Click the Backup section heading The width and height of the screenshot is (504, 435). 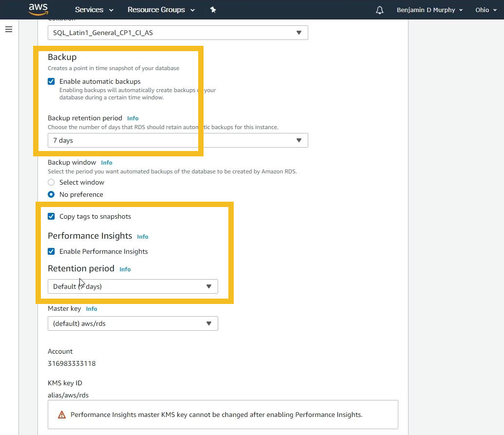[62, 57]
